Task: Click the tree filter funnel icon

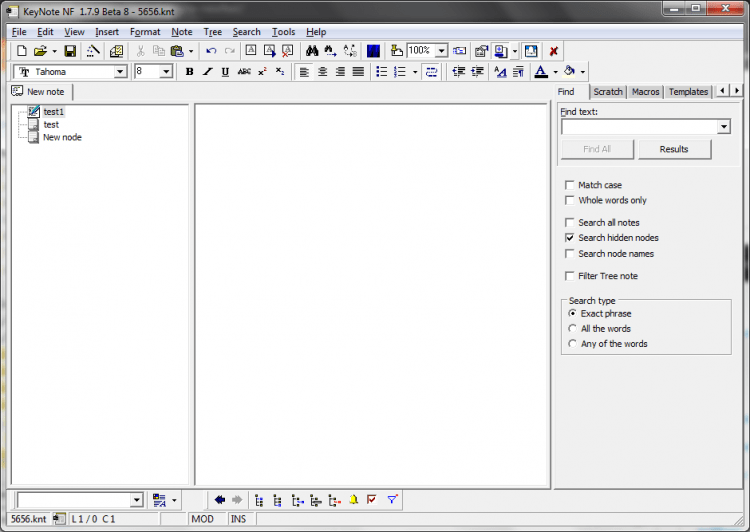Action: (x=392, y=500)
